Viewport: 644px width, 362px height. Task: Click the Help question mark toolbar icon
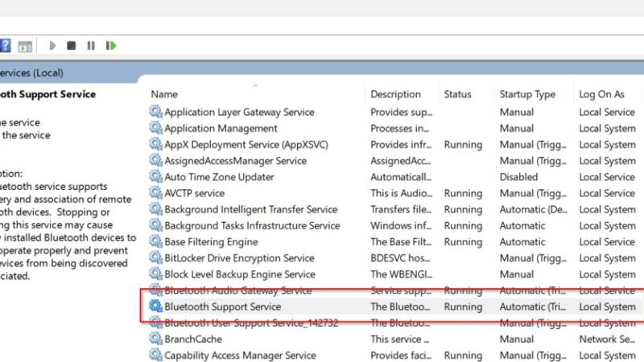click(5, 46)
